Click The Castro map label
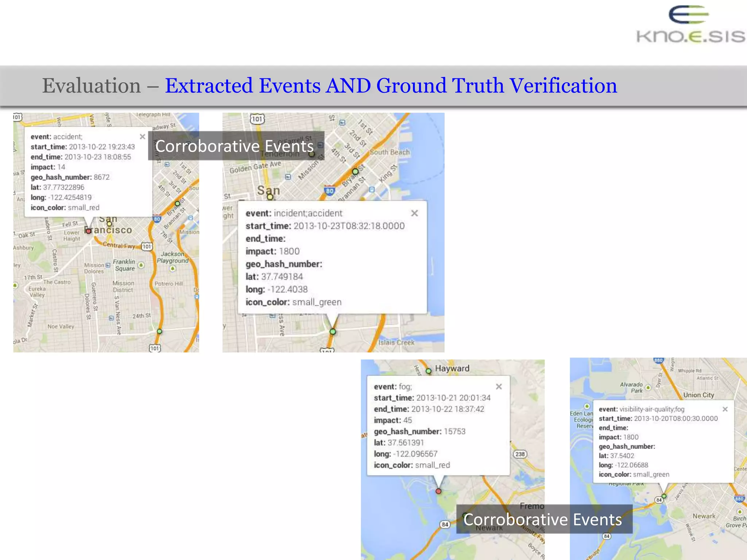Screen dimensions: 747x560 click(x=57, y=282)
